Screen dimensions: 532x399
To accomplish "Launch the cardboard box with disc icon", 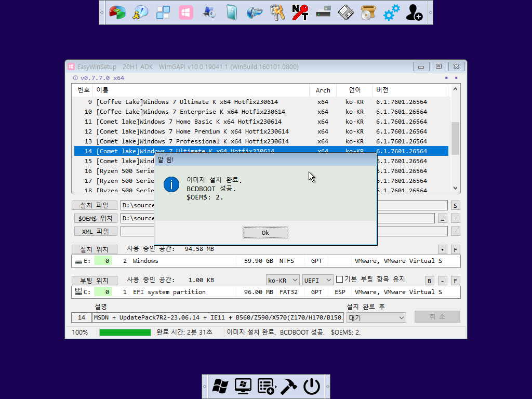I will [368, 12].
